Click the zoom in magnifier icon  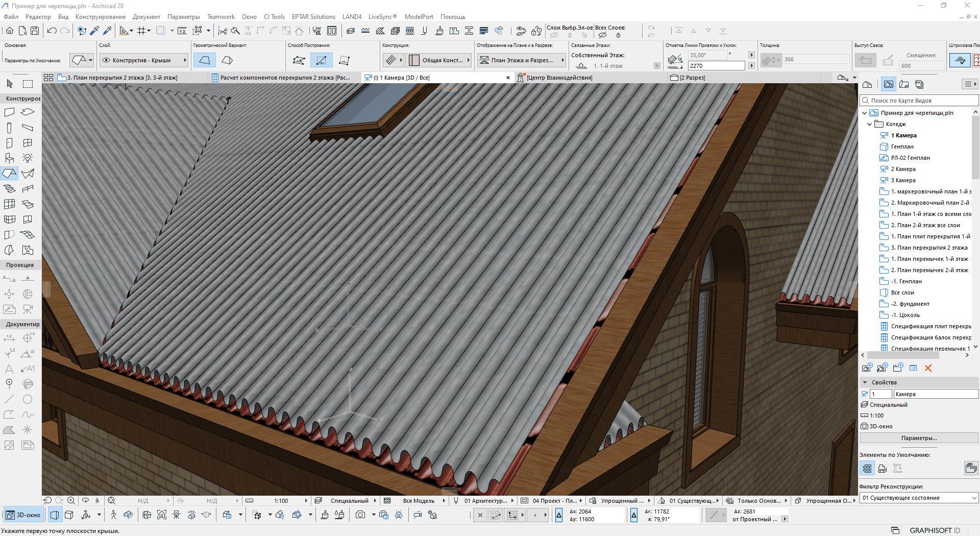71,501
